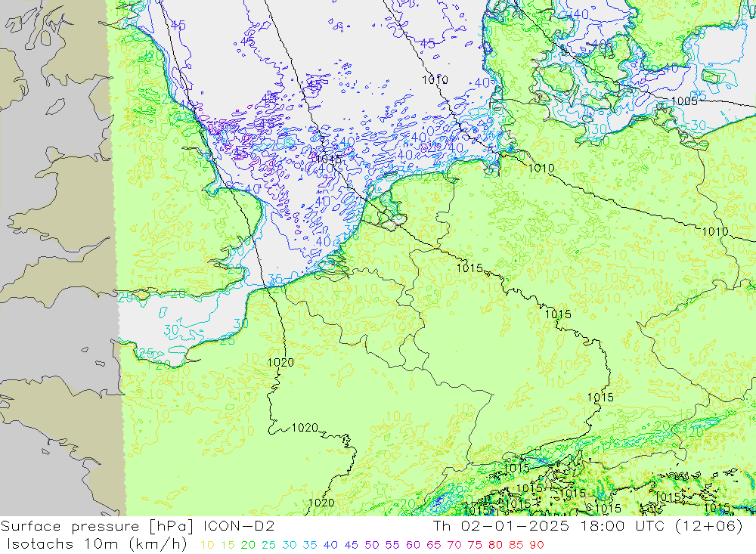Select the '55' legend value

click(392, 545)
